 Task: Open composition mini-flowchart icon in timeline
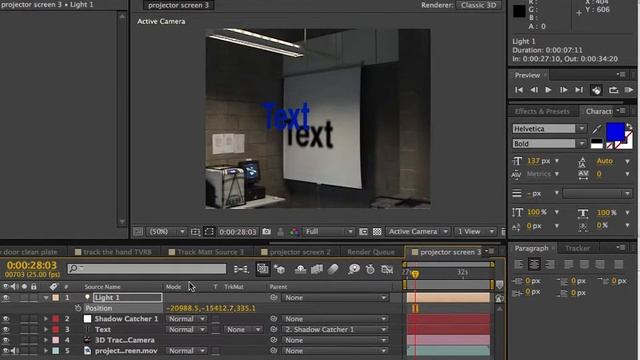pyautogui.click(x=241, y=269)
